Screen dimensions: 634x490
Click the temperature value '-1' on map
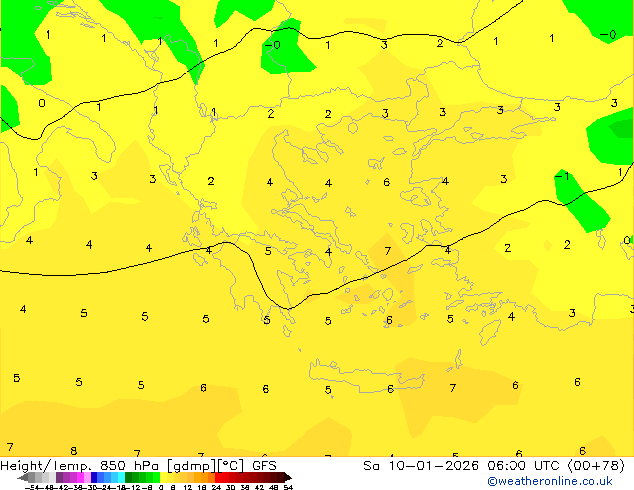562,176
